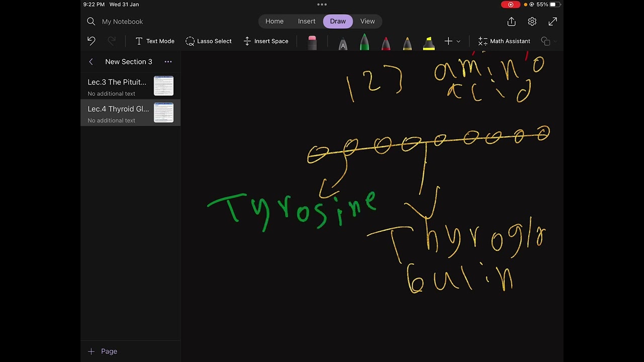Expand the shapes dropdown chevron

pos(555,41)
